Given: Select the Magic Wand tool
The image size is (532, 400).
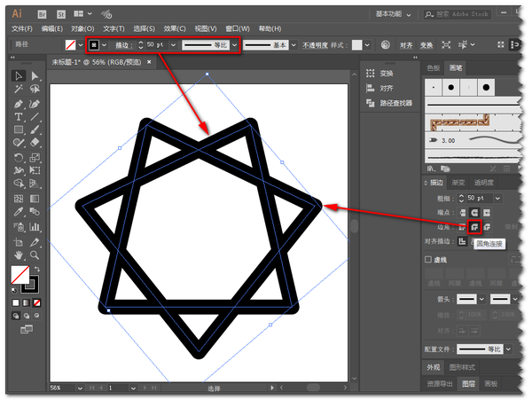Looking at the screenshot, I should 19,90.
